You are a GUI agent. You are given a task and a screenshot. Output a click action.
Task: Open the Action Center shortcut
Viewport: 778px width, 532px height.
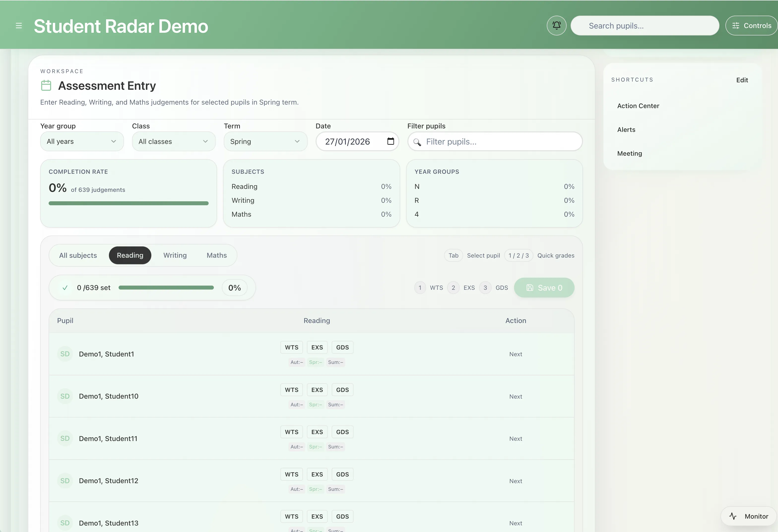[638, 105]
